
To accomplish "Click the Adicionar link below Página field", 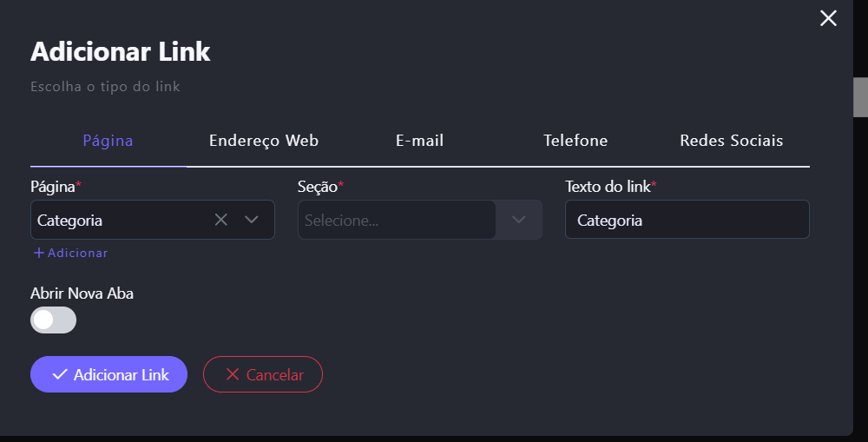I will click(77, 253).
